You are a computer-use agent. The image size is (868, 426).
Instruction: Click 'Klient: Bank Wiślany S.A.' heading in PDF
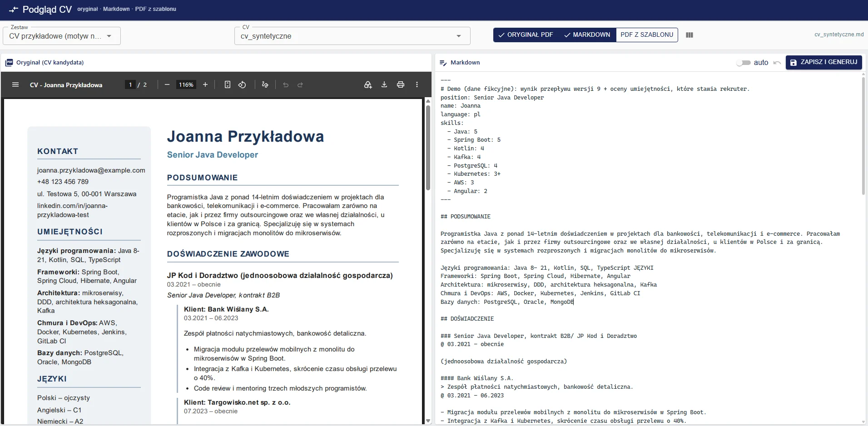[226, 309]
